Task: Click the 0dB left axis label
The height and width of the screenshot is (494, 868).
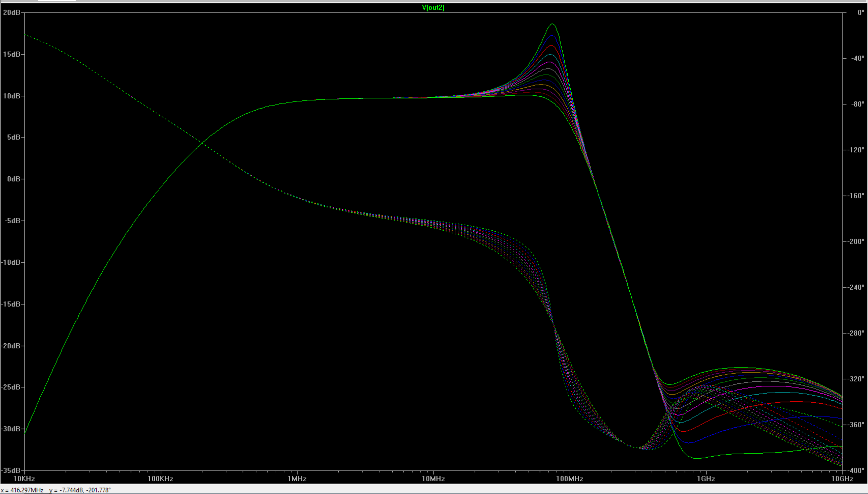Action: point(14,179)
